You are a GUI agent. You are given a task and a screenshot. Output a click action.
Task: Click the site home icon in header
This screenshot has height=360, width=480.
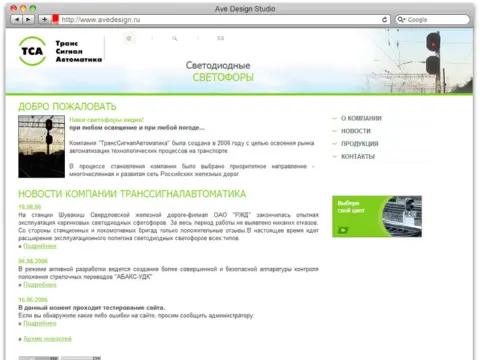[129, 38]
